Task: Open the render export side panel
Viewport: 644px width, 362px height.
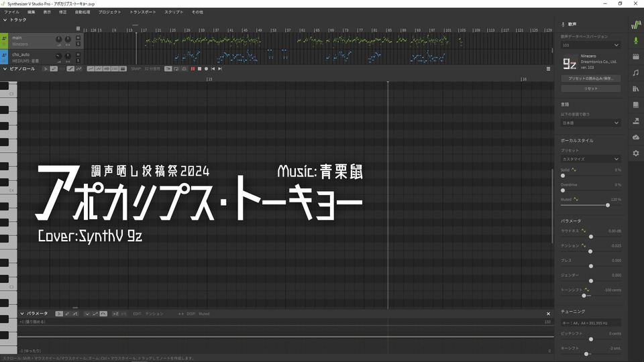Action: (636, 121)
